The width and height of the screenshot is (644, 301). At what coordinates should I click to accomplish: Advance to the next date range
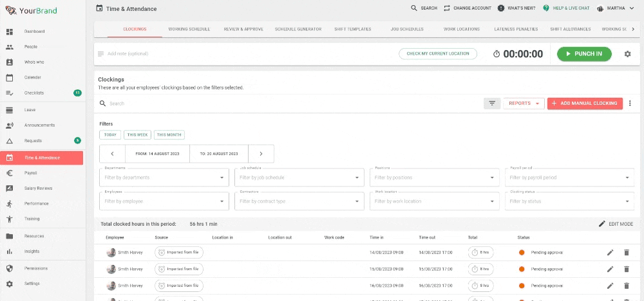click(x=261, y=154)
